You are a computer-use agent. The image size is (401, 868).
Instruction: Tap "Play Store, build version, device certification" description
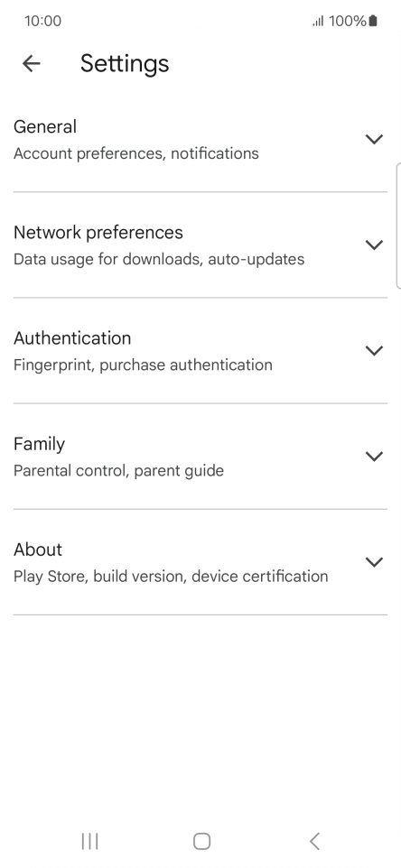pyautogui.click(x=171, y=577)
